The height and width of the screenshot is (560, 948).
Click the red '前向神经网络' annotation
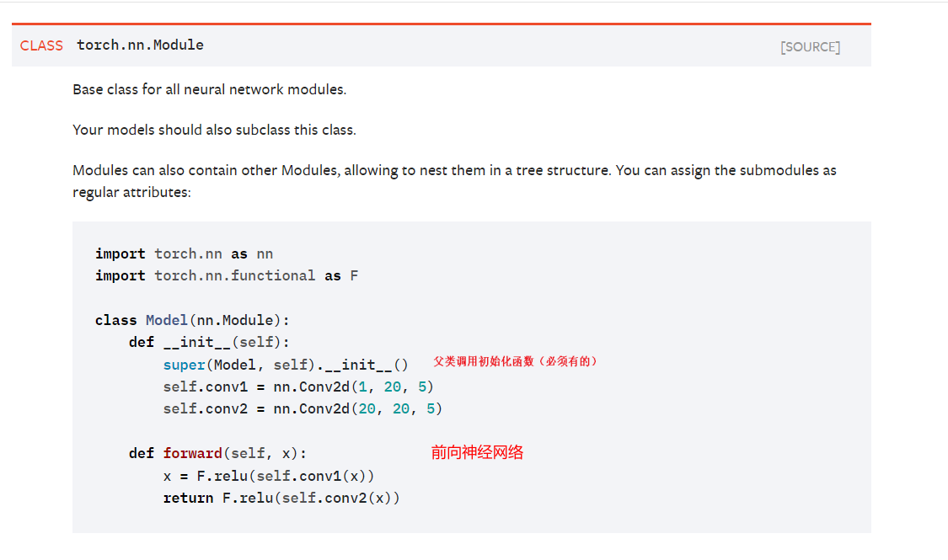(477, 452)
